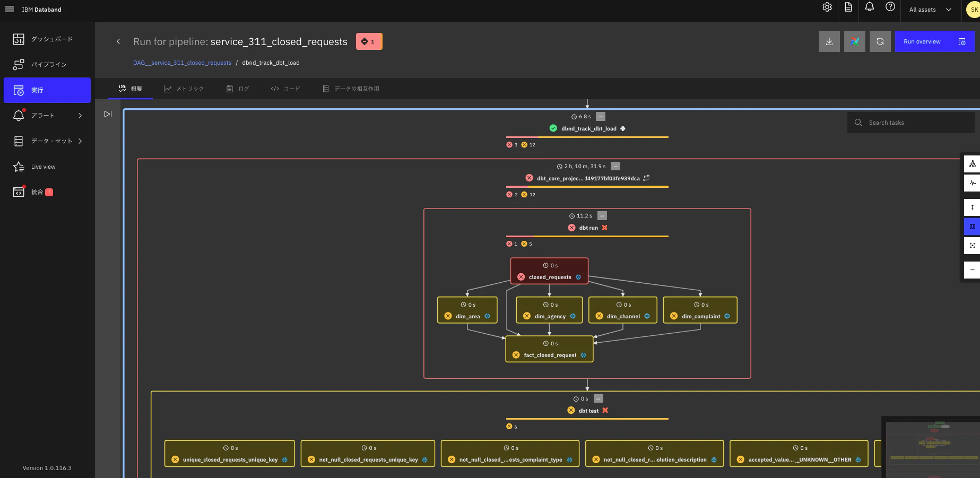The width and height of the screenshot is (980, 478).
Task: Click the 2 h, 10 m, 31.9 s duration
Action: click(585, 167)
